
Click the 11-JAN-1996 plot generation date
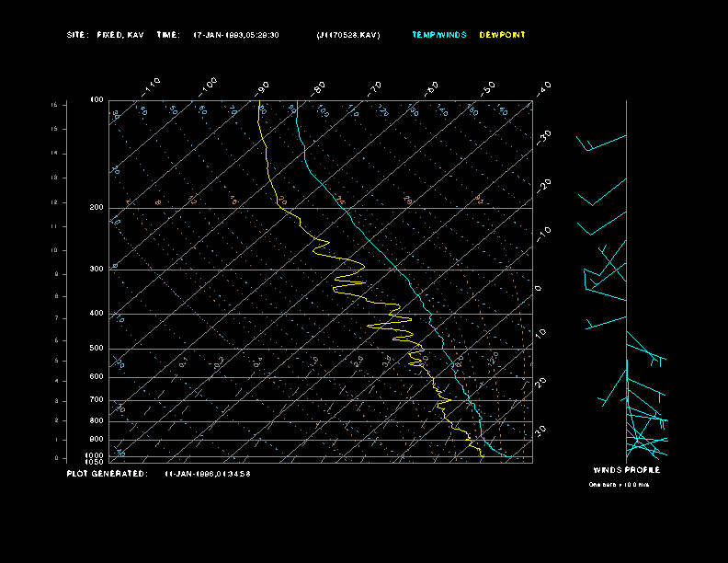(208, 474)
